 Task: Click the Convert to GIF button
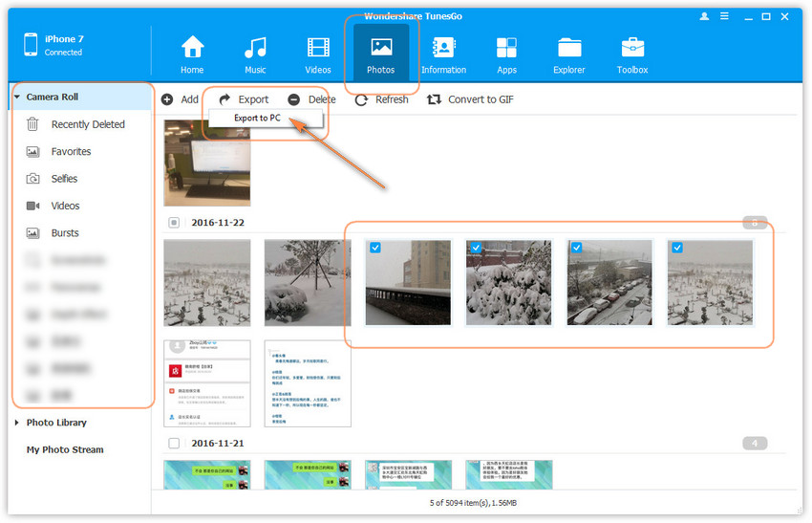pyautogui.click(x=470, y=99)
